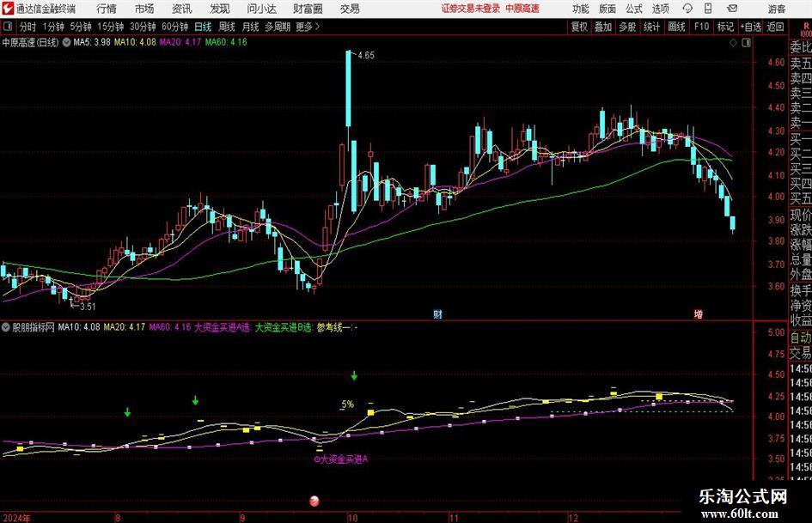Open the 功能 menu
The height and width of the screenshot is (523, 812).
pyautogui.click(x=581, y=9)
